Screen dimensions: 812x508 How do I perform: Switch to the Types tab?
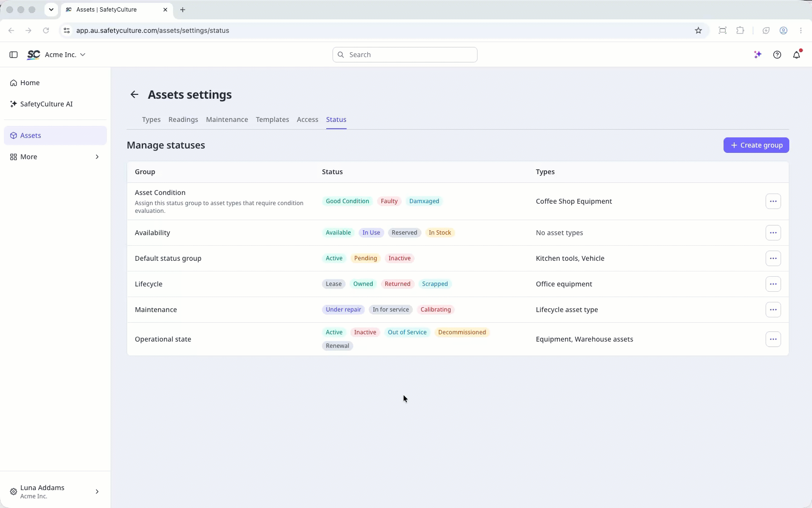pos(151,120)
